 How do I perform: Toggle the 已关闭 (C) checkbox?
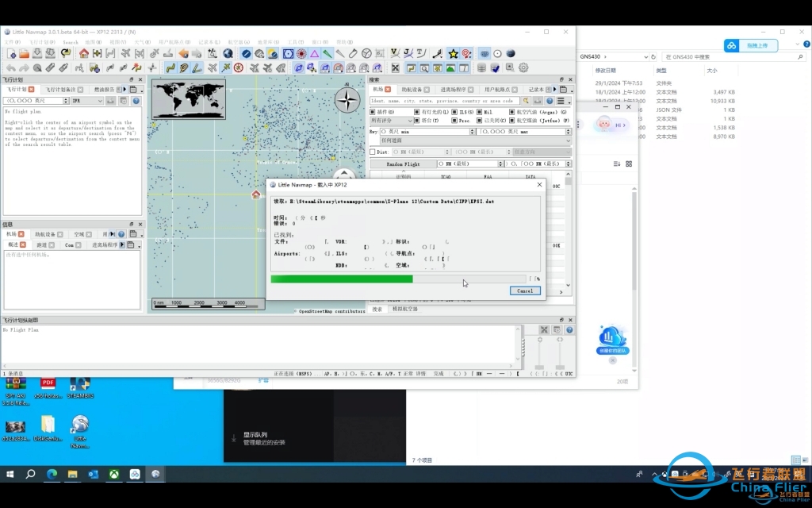point(480,121)
